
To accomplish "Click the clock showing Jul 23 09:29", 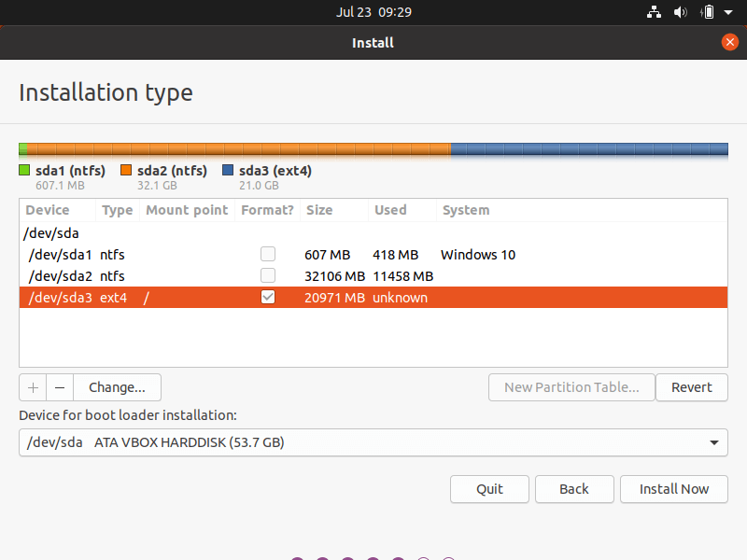I will [373, 12].
